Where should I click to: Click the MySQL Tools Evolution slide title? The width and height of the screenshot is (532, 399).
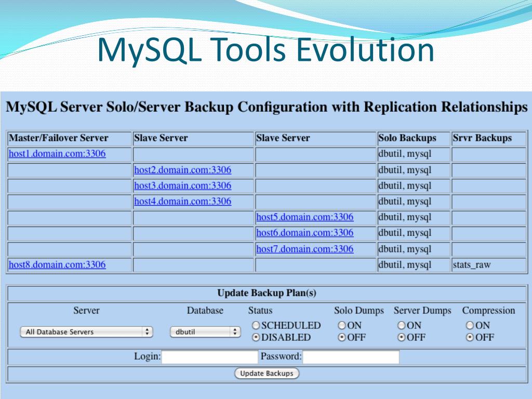point(265,50)
